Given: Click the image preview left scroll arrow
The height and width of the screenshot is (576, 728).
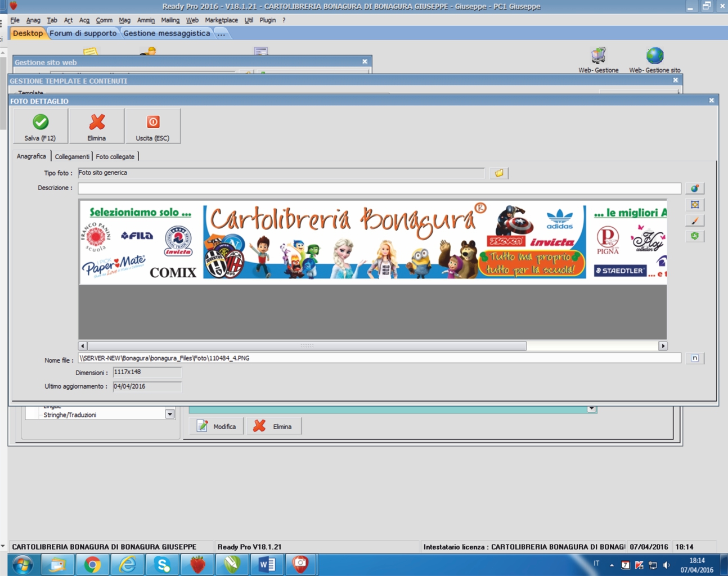Looking at the screenshot, I should pos(83,346).
